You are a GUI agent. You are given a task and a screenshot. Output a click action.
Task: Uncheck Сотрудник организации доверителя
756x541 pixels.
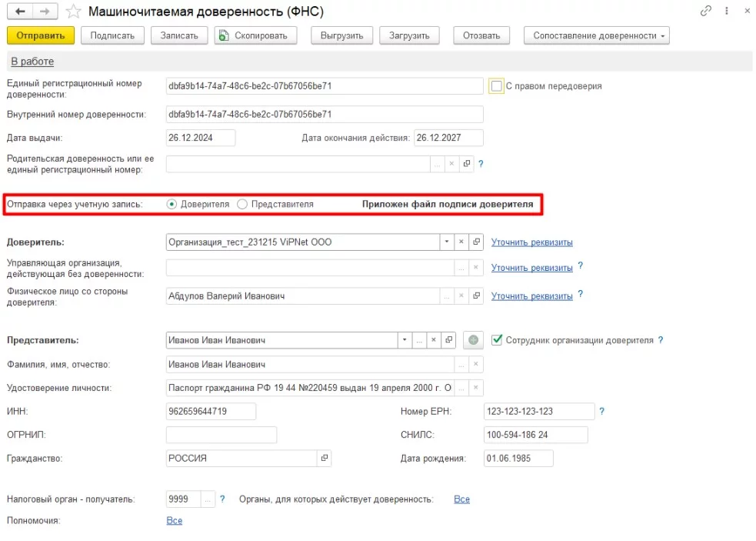point(497,339)
